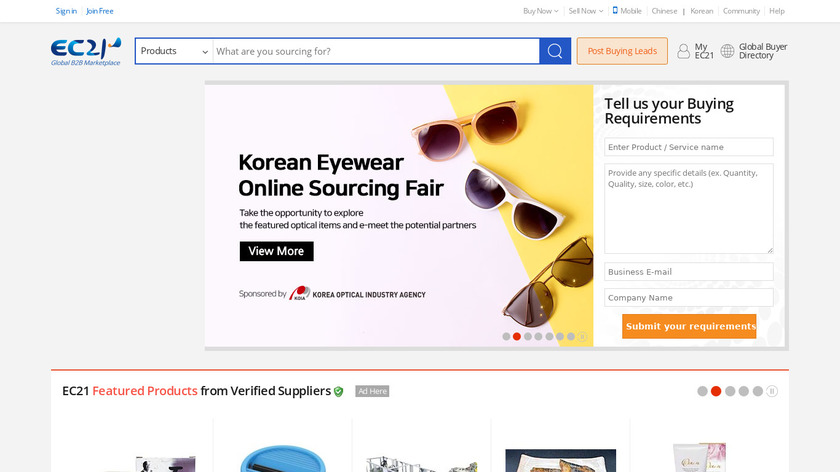This screenshot has width=840, height=472.
Task: Open the Products search category dropdown
Action: [174, 51]
